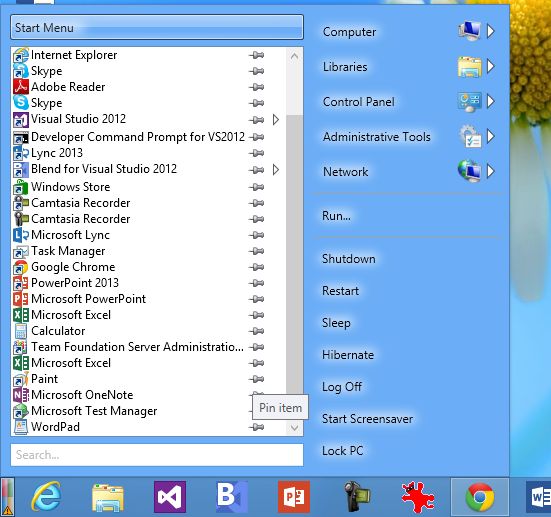Pin Google Chrome item
Image resolution: width=551 pixels, height=517 pixels.
pos(257,267)
